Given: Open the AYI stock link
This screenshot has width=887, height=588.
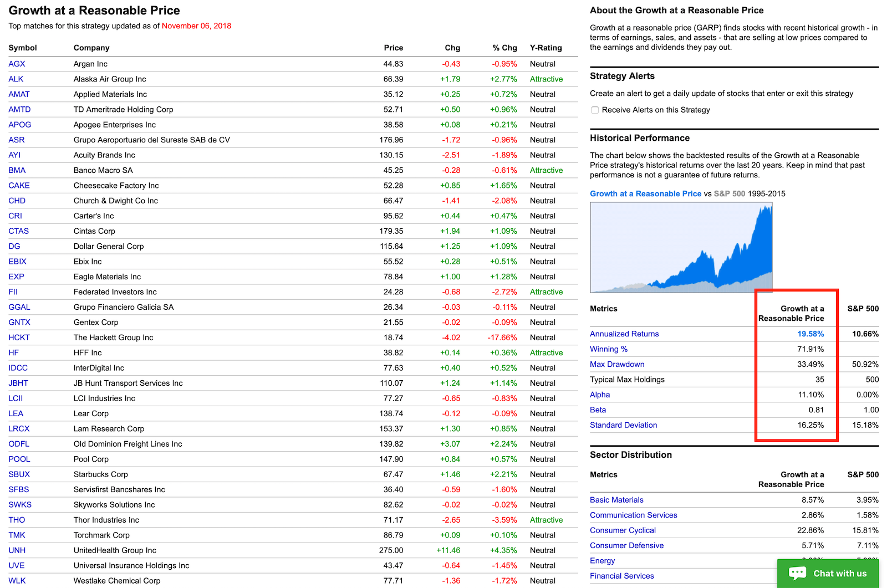Looking at the screenshot, I should click(x=14, y=155).
